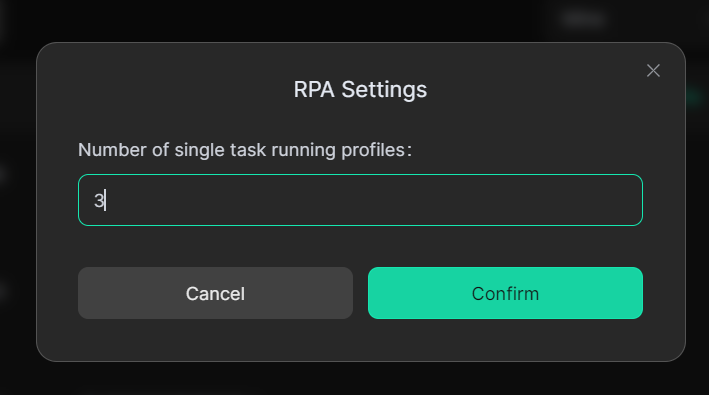
Task: Place cursor in the field showing 3
Action: tap(360, 200)
